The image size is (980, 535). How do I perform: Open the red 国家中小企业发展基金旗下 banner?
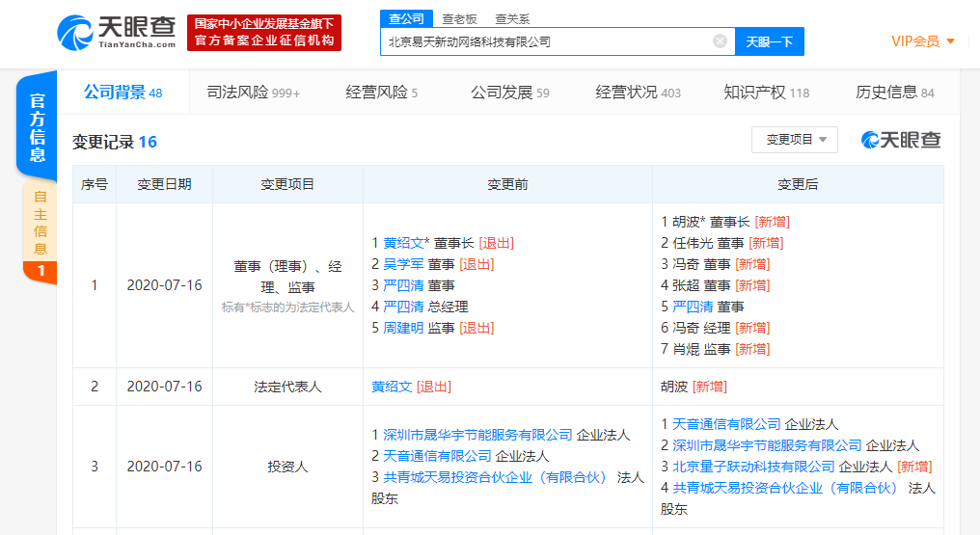[264, 33]
